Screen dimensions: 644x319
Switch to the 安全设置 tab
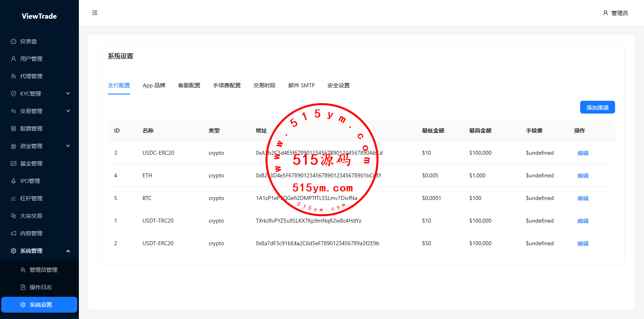point(338,85)
